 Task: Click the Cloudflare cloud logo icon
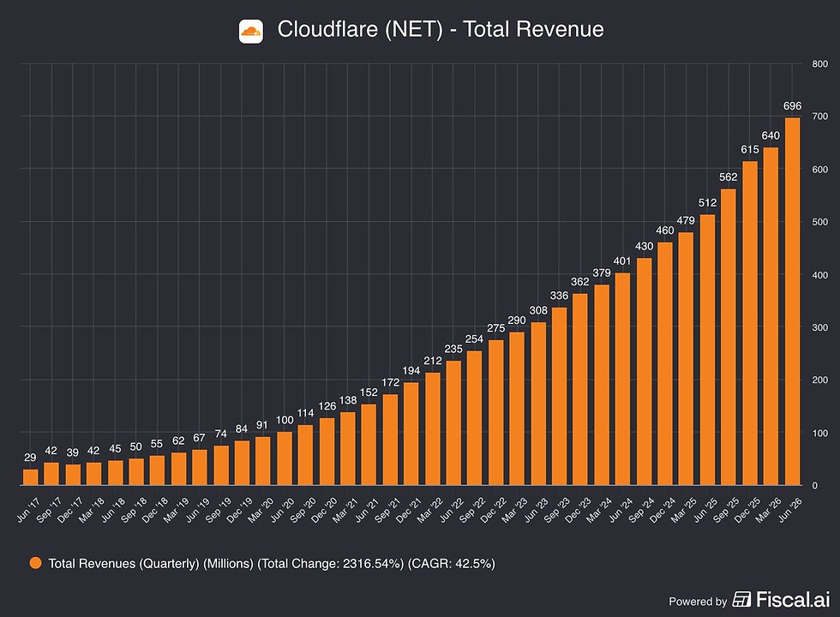pyautogui.click(x=250, y=31)
